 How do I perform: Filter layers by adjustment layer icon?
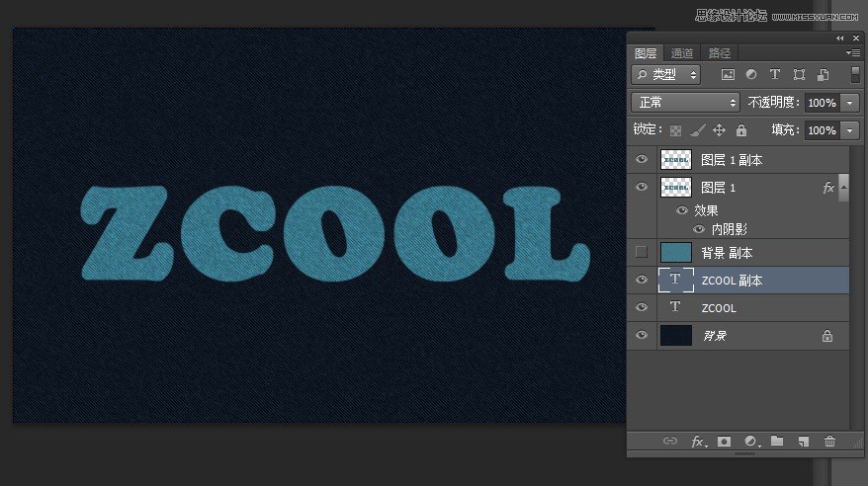point(751,75)
